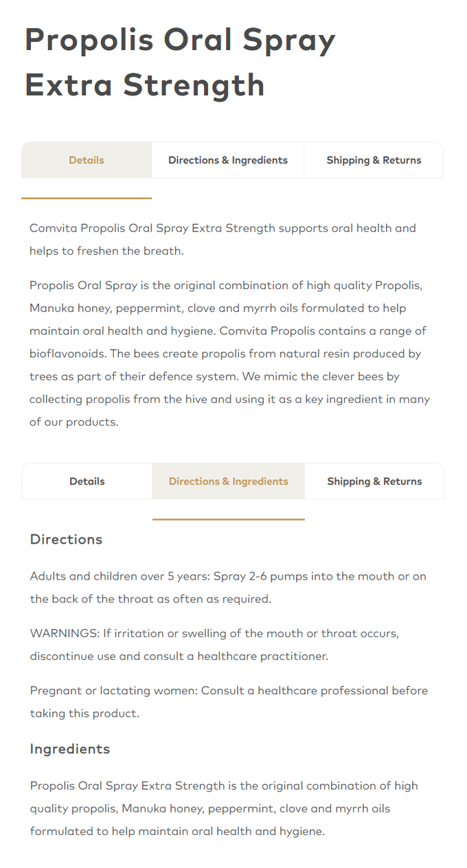Select the highlighted gold Directions & Ingredients tab
The width and height of the screenshot is (467, 868).
click(229, 481)
